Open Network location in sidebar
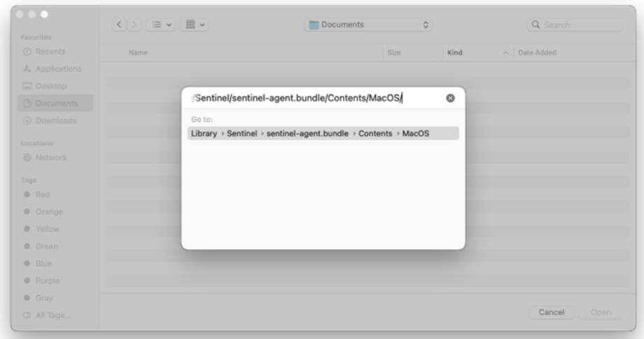The height and width of the screenshot is (339, 644). pos(55,158)
